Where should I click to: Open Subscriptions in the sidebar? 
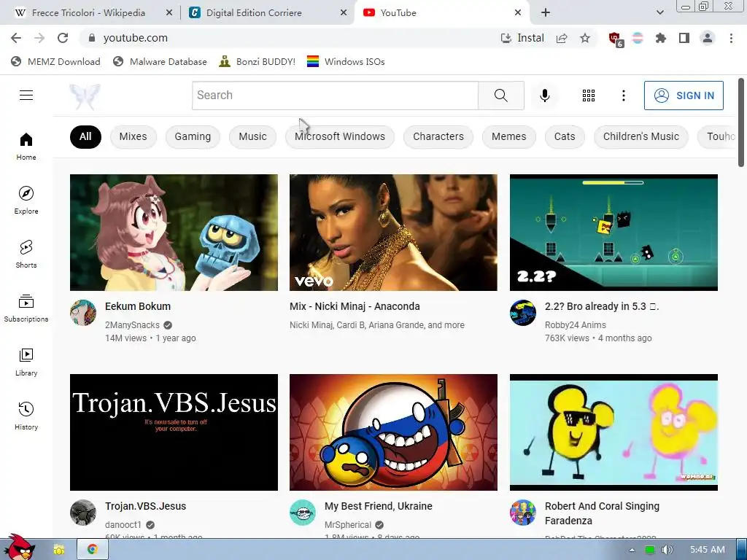pos(26,308)
